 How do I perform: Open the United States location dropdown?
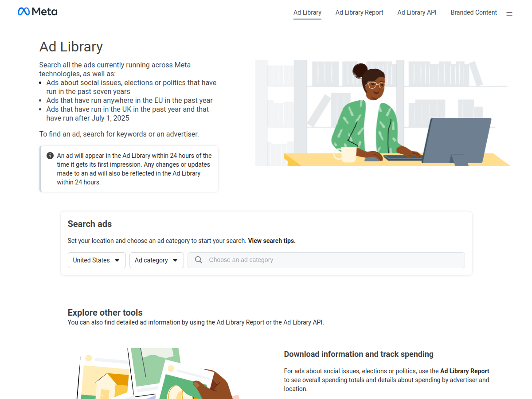[97, 260]
